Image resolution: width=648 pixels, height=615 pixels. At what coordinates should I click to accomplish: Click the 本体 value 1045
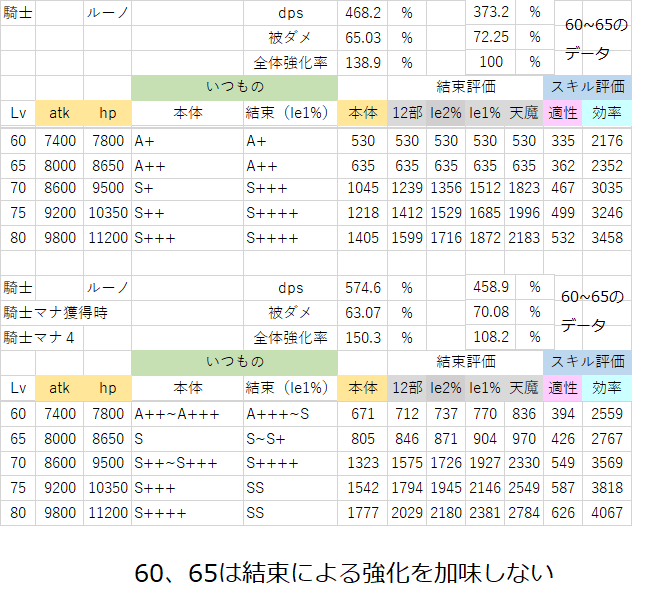pos(363,188)
